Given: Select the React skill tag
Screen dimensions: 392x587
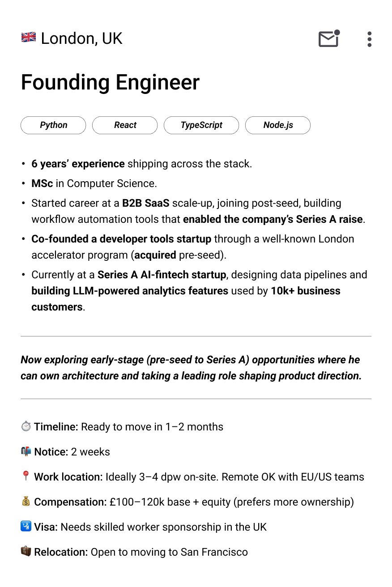Looking at the screenshot, I should pyautogui.click(x=124, y=125).
